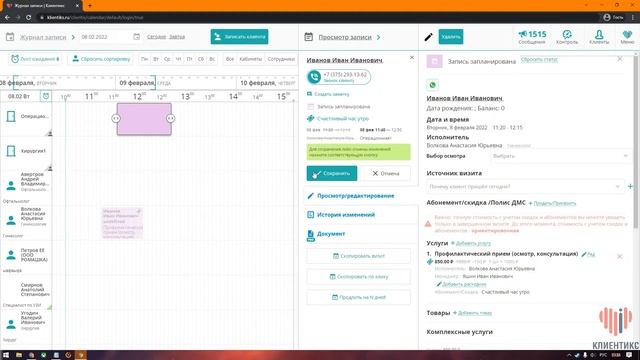This screenshot has width=640, height=360.
Task: Click 'Добавить услугу' link
Action: (x=473, y=243)
